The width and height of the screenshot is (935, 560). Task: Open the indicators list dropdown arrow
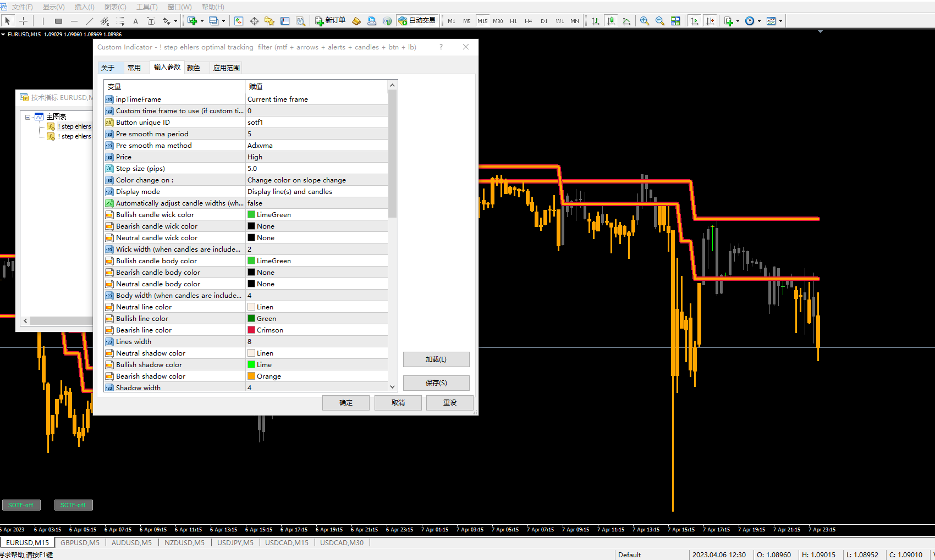(x=738, y=21)
